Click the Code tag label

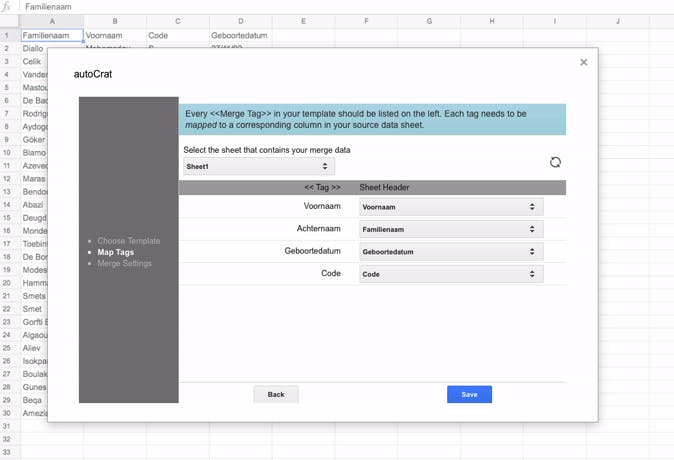coord(331,273)
